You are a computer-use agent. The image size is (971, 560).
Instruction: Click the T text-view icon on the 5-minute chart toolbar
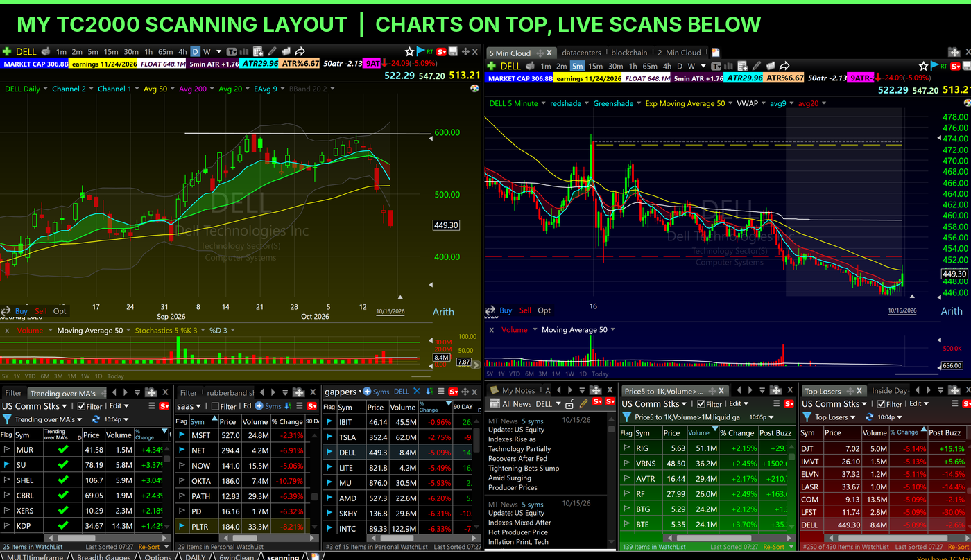(x=716, y=66)
